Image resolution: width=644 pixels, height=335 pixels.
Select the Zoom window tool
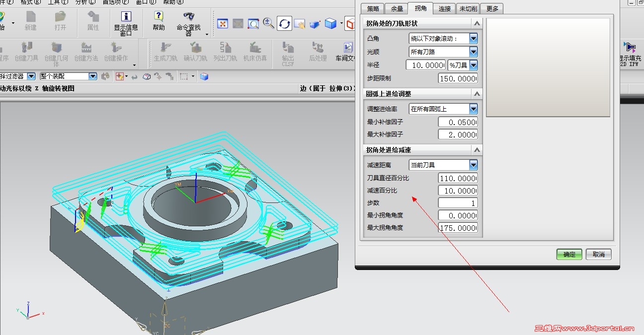(x=253, y=23)
